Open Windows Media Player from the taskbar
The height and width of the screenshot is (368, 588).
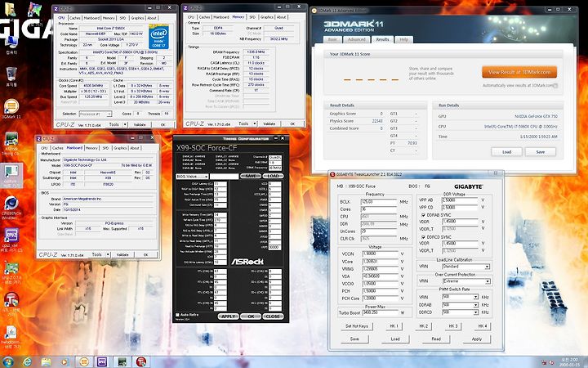[x=65, y=362]
